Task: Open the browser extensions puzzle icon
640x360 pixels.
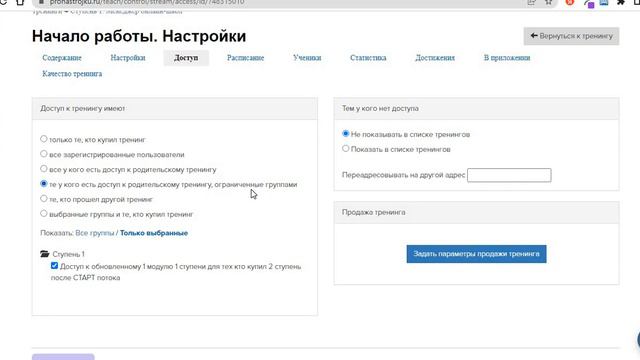Action: coord(621,2)
